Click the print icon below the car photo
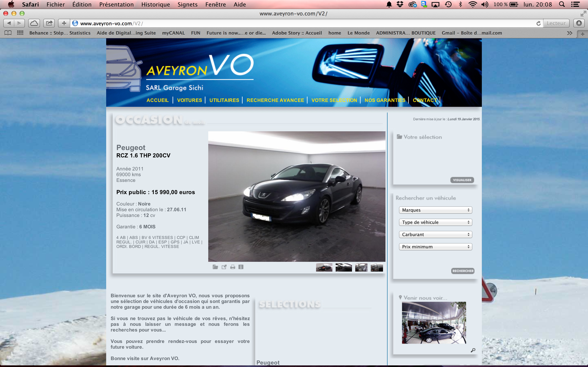588x367 pixels. 233,267
